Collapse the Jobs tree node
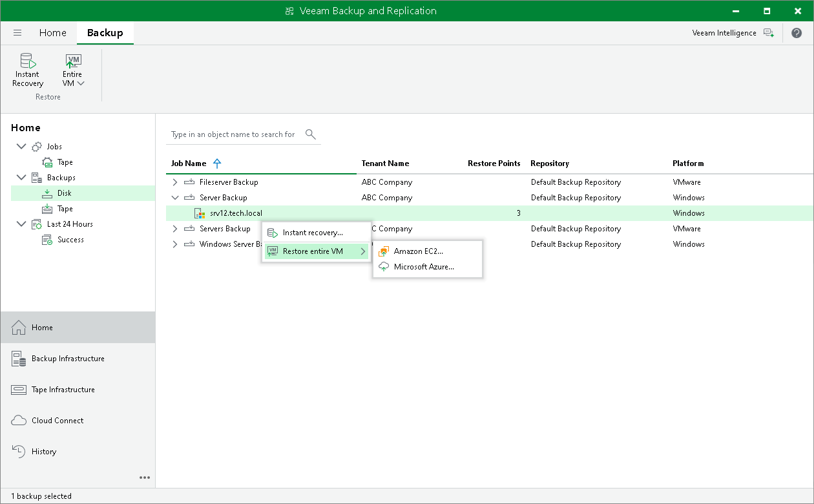 pos(21,147)
